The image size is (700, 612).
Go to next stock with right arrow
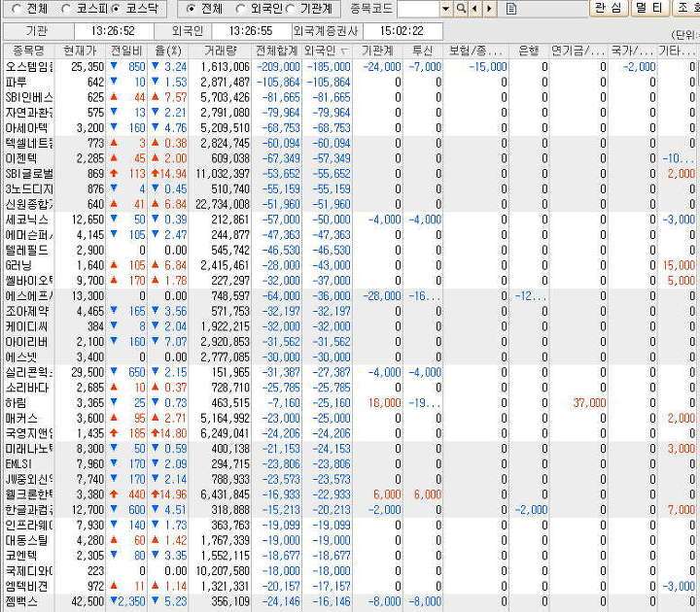click(x=490, y=8)
